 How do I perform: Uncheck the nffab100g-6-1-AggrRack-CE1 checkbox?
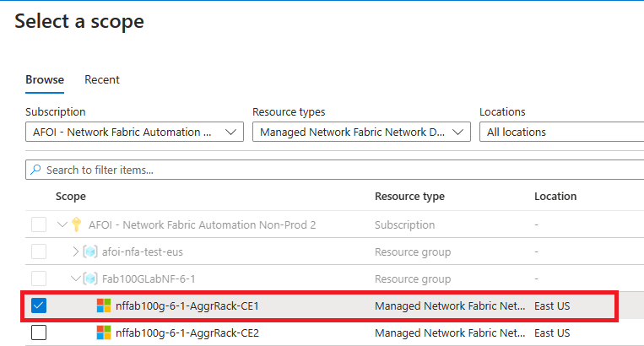[x=39, y=305]
